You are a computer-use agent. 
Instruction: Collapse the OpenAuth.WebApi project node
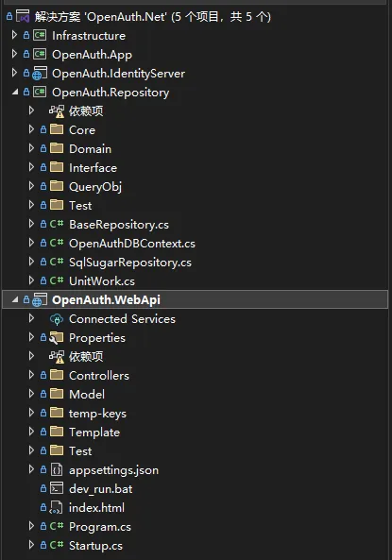point(15,299)
